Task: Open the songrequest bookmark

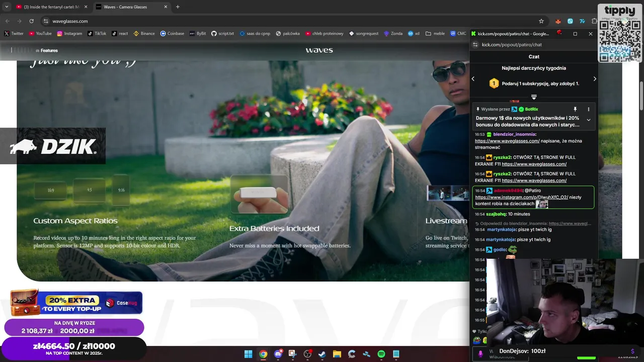Action: point(364,34)
